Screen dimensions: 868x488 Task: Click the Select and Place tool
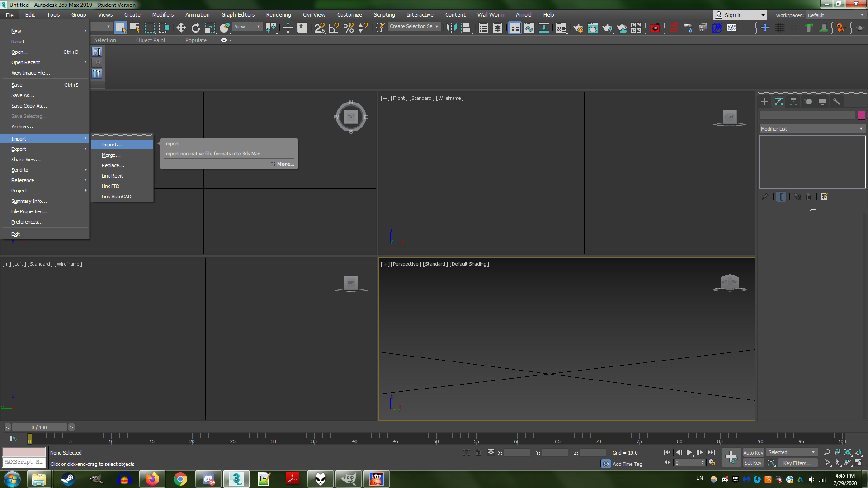(x=225, y=28)
